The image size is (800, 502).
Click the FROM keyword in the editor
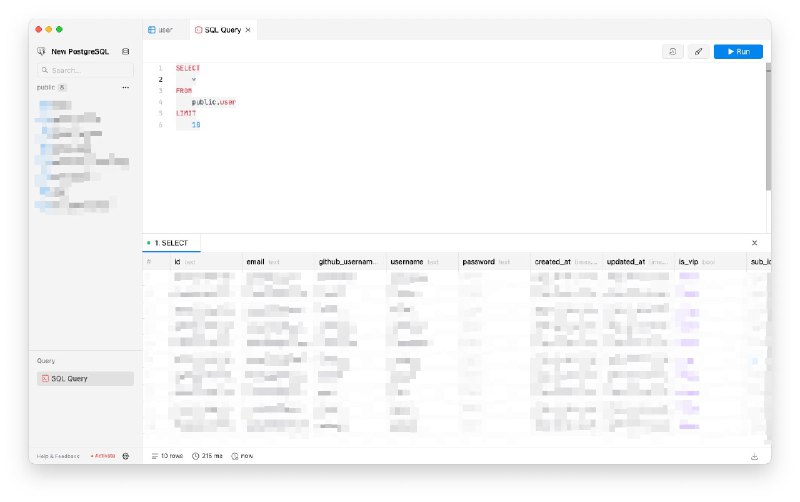click(x=184, y=91)
